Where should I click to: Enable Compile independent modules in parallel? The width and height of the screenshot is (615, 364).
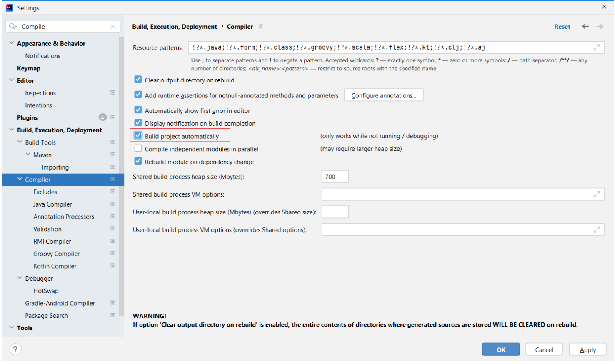[x=138, y=149]
